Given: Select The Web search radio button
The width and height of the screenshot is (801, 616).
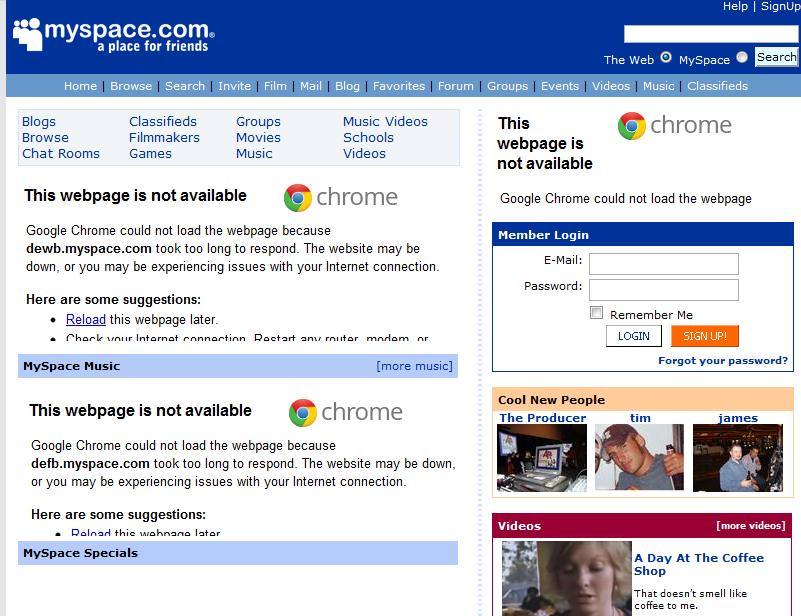Looking at the screenshot, I should 666,58.
